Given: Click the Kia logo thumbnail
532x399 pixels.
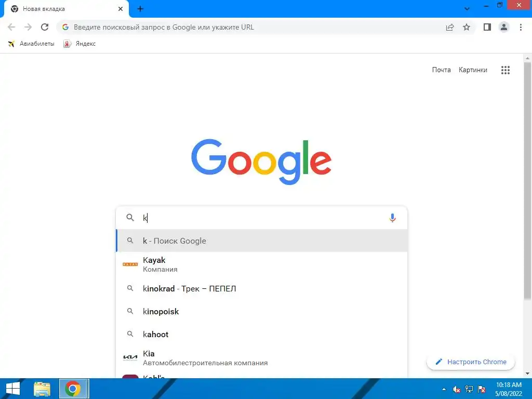Looking at the screenshot, I should tap(130, 357).
